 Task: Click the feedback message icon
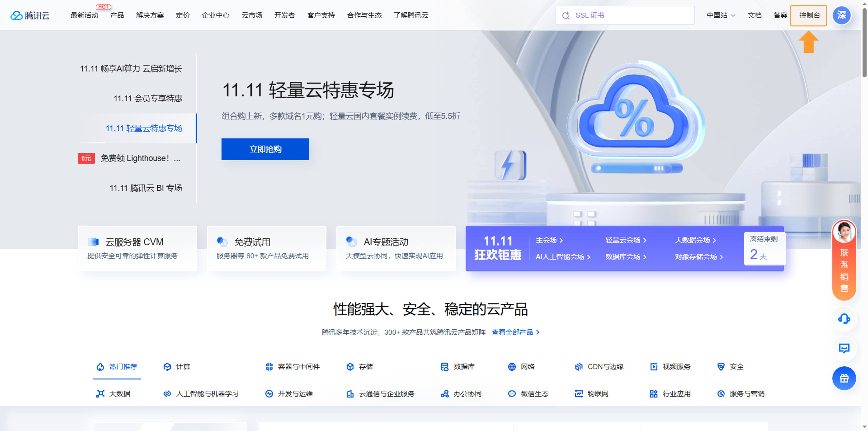point(844,348)
